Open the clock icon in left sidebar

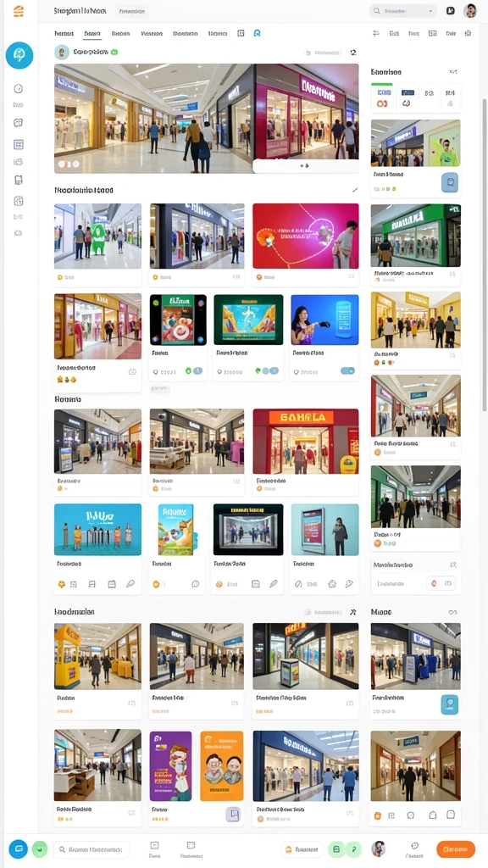pos(19,88)
